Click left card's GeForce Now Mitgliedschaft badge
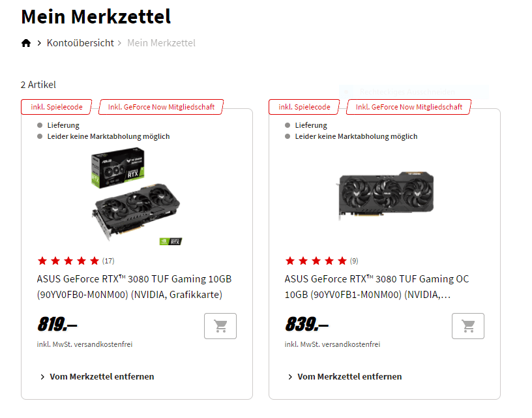The height and width of the screenshot is (418, 532). click(161, 107)
